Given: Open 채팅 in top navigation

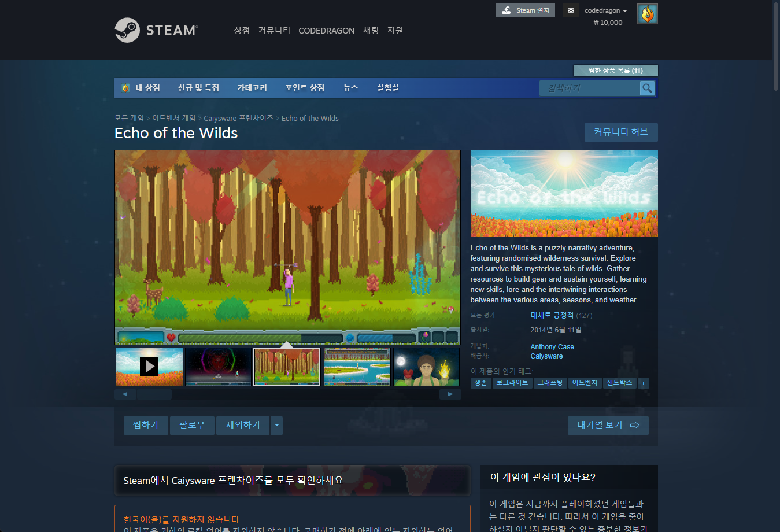Looking at the screenshot, I should point(371,30).
